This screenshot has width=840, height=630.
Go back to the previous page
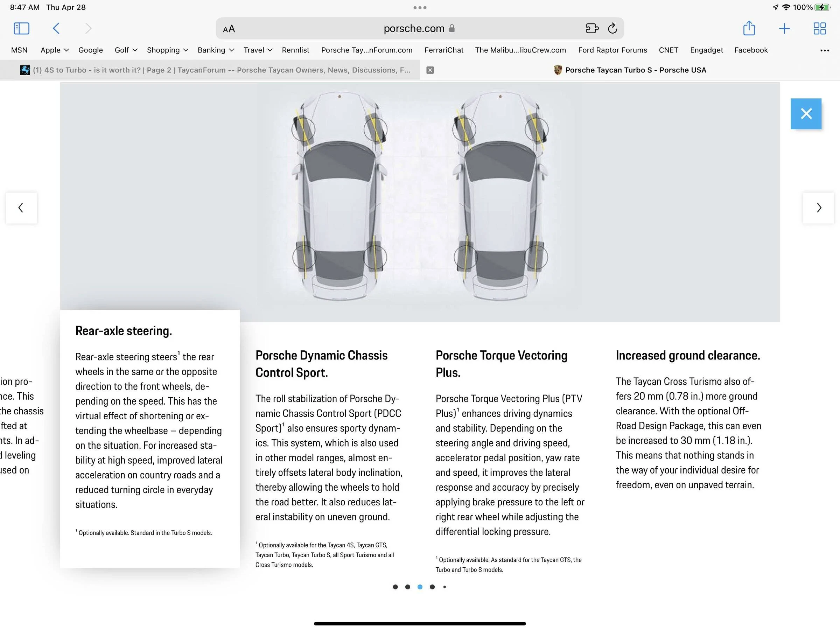click(56, 28)
